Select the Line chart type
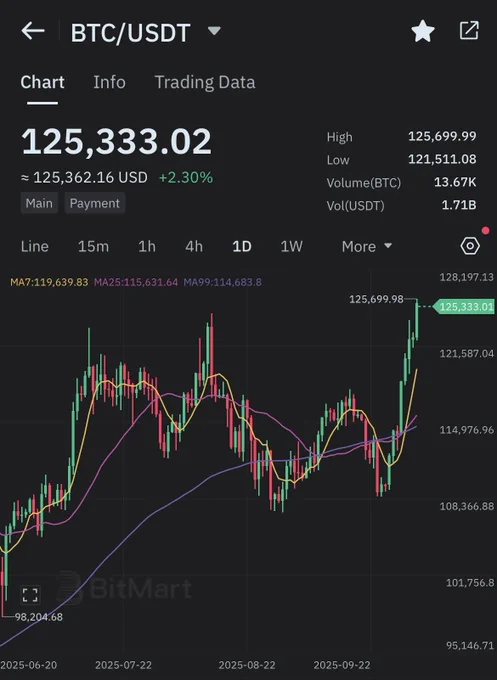The width and height of the screenshot is (497, 680). click(x=35, y=246)
